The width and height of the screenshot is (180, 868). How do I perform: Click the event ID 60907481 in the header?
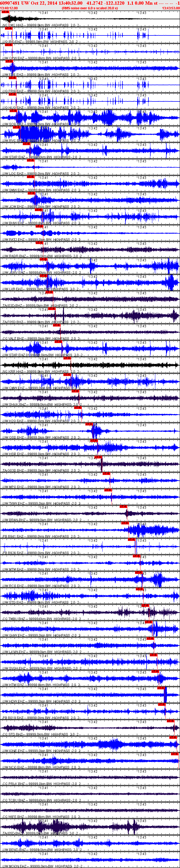pyautogui.click(x=10, y=3)
